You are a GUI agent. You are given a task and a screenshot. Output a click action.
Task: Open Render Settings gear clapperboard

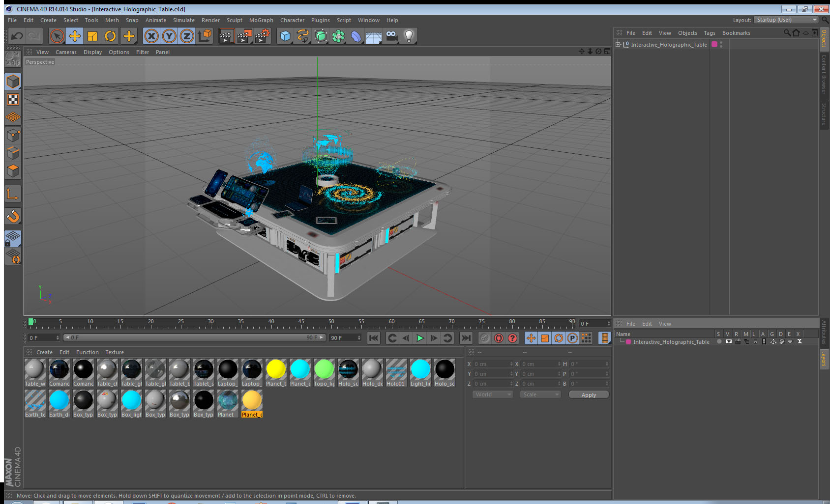click(263, 36)
